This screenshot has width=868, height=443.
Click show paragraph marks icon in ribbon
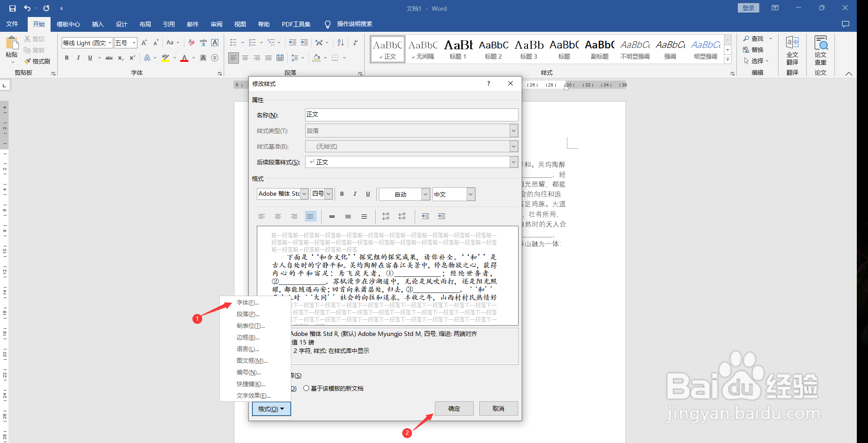click(x=355, y=43)
